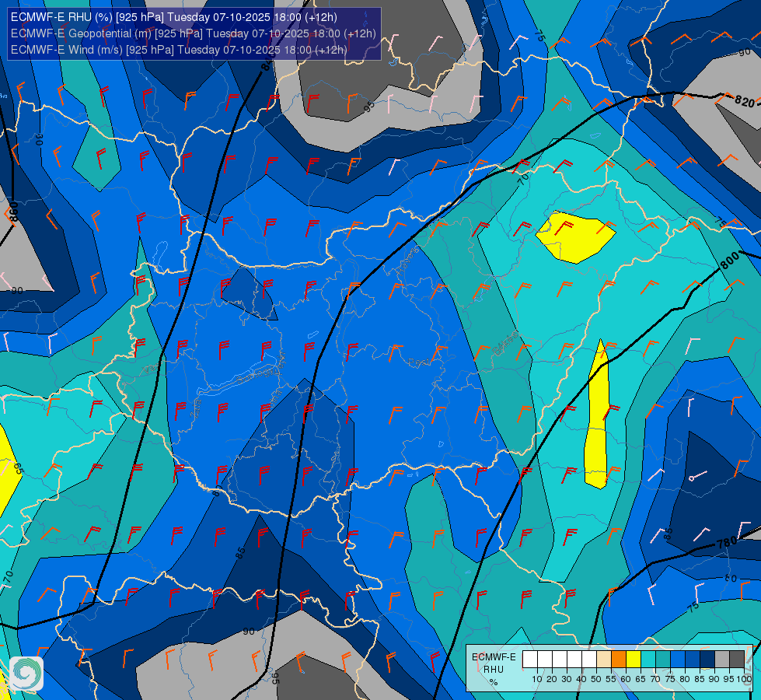Pick the bright blue 75–80 legend swatch
The width and height of the screenshot is (761, 700).
point(678,659)
